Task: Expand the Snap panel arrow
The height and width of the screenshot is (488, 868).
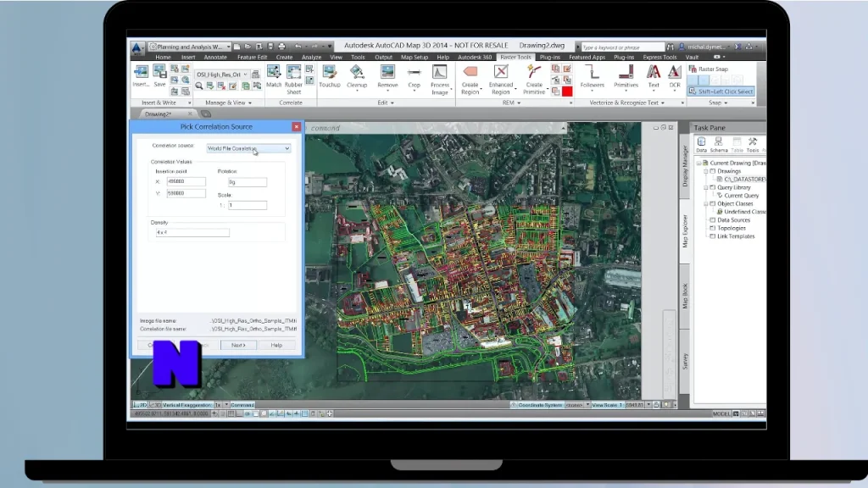Action: click(x=718, y=103)
